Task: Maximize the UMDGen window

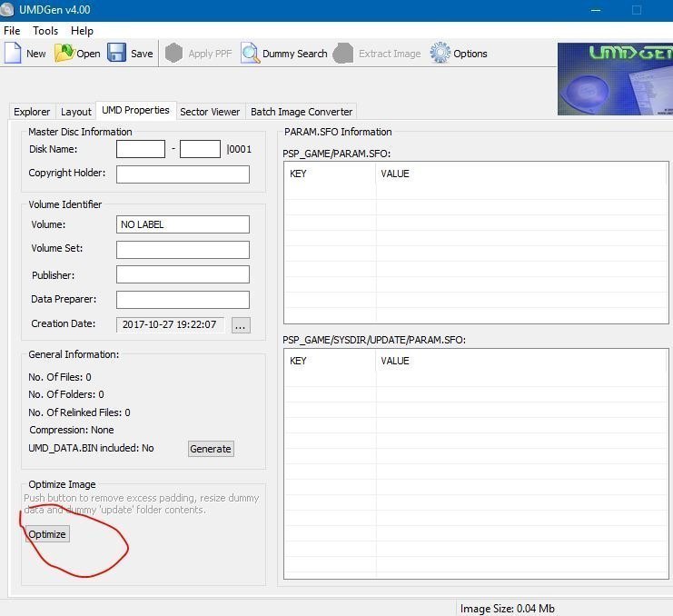Action: tap(637, 10)
